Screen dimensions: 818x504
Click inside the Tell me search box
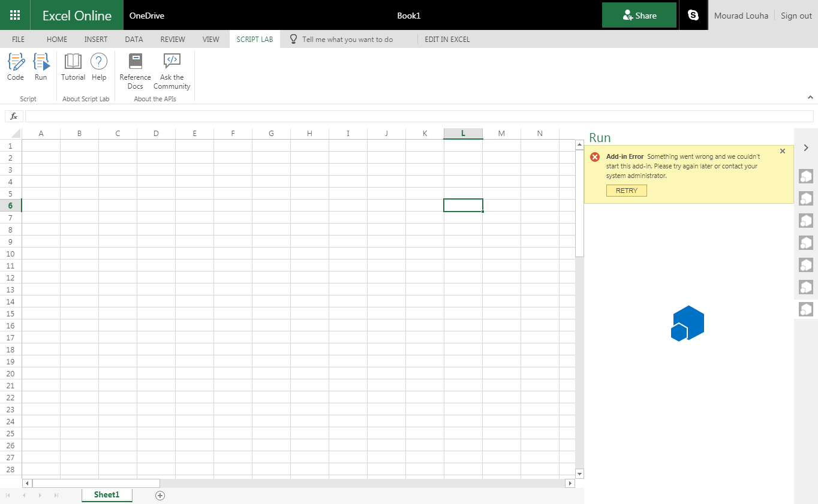point(348,39)
